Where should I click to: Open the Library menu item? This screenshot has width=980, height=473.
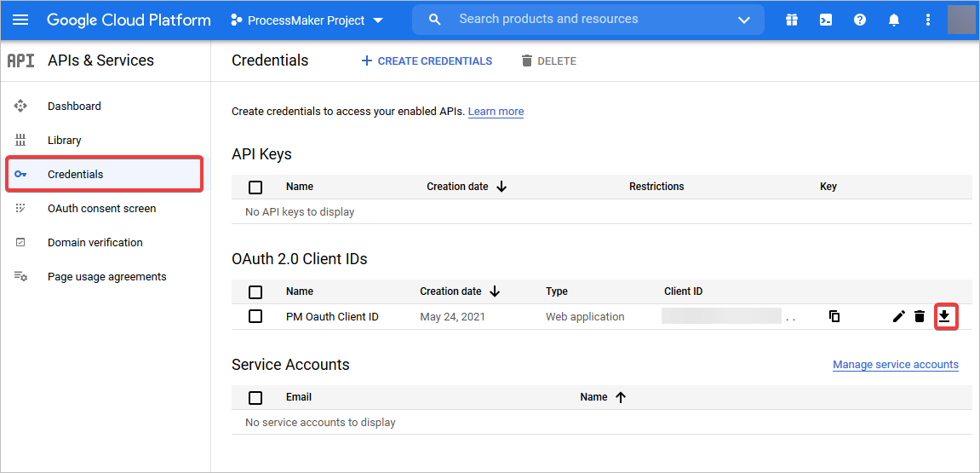(65, 140)
